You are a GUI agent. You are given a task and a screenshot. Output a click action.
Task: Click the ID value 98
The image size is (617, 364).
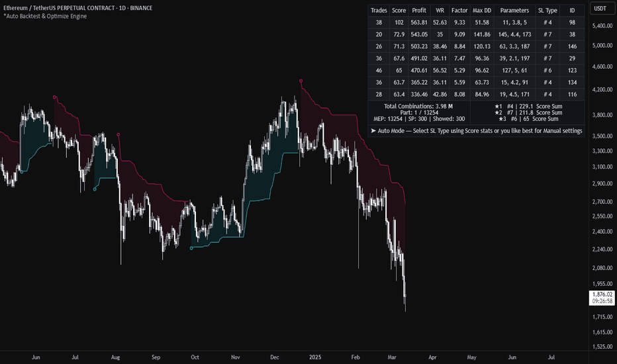[572, 23]
